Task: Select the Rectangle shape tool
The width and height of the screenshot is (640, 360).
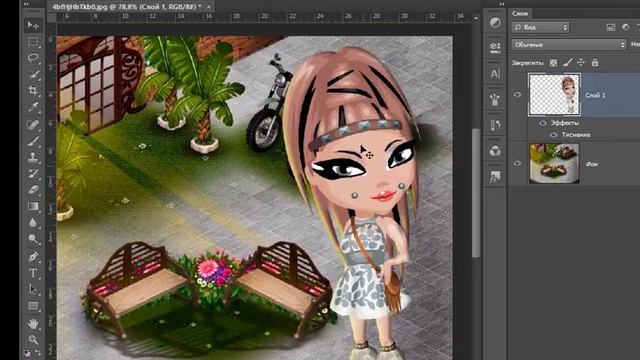Action: click(x=33, y=306)
